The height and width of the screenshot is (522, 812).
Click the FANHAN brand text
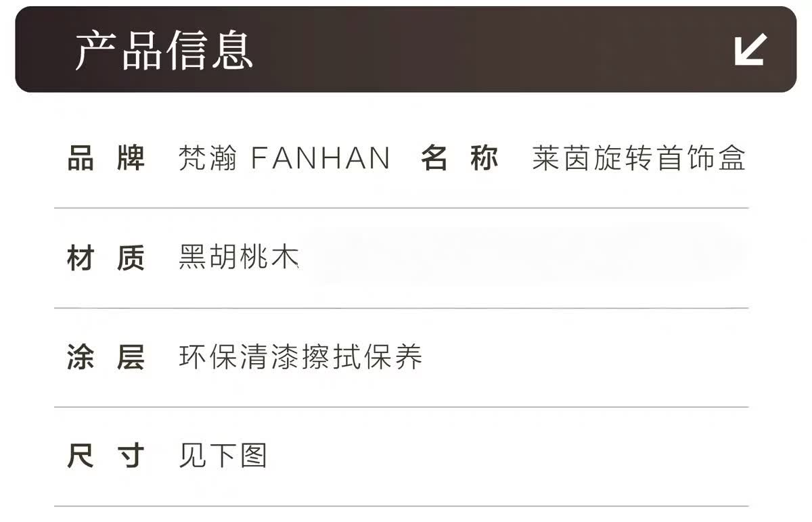[321, 159]
